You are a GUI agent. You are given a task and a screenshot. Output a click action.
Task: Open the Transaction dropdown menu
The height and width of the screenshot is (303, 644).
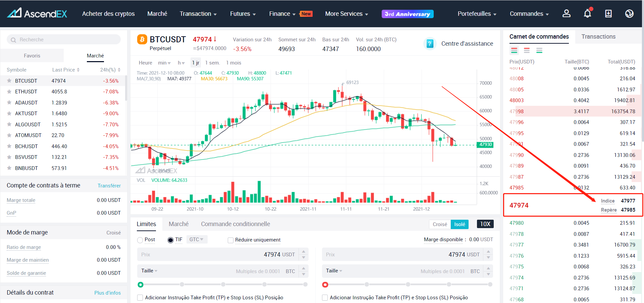198,14
